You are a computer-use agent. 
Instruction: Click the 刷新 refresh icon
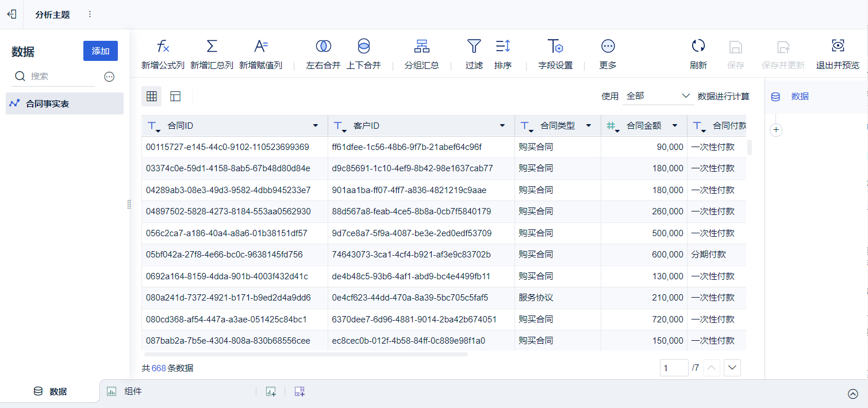pyautogui.click(x=698, y=47)
